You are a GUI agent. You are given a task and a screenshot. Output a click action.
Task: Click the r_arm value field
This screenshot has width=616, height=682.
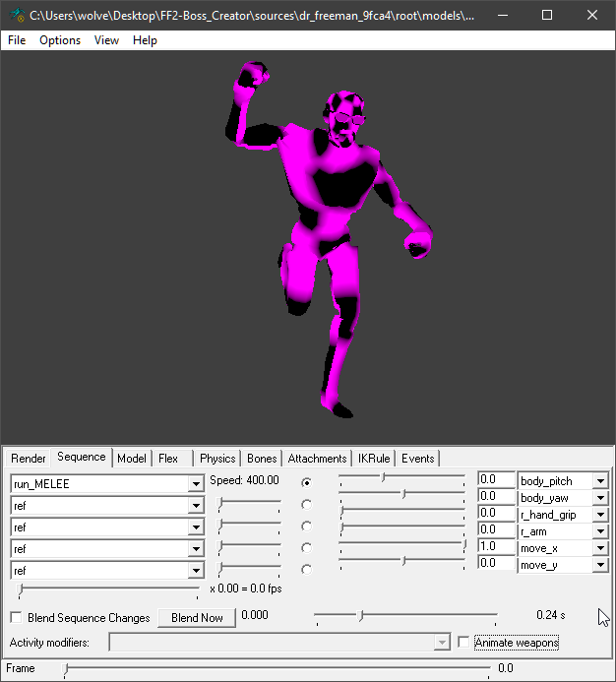tap(496, 529)
